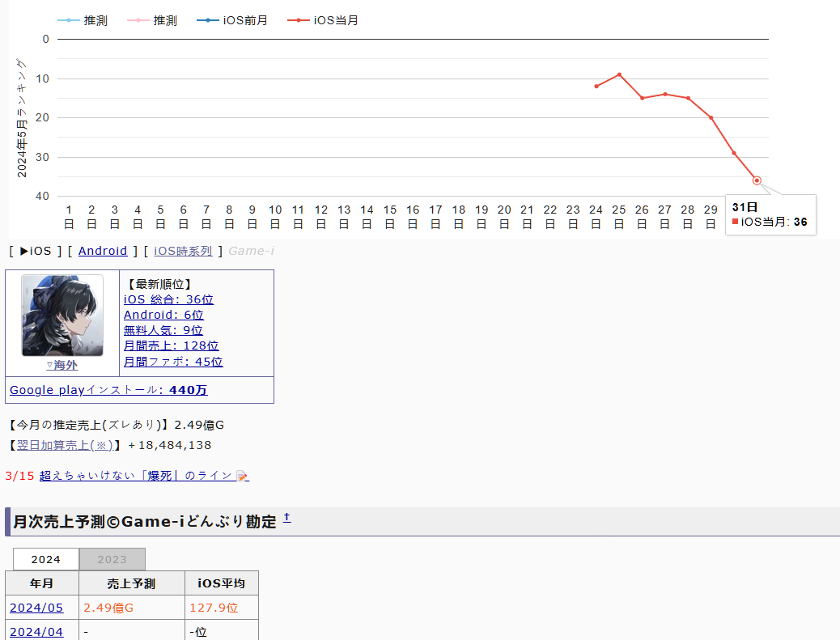Select the ▶iOS current view label
Viewport: 840px width, 640px height.
click(x=36, y=251)
